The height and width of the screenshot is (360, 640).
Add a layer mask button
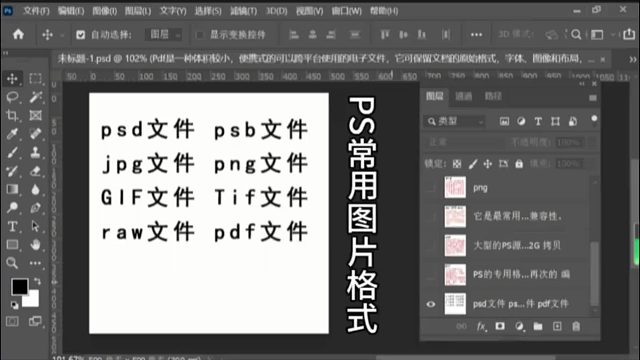coord(500,326)
